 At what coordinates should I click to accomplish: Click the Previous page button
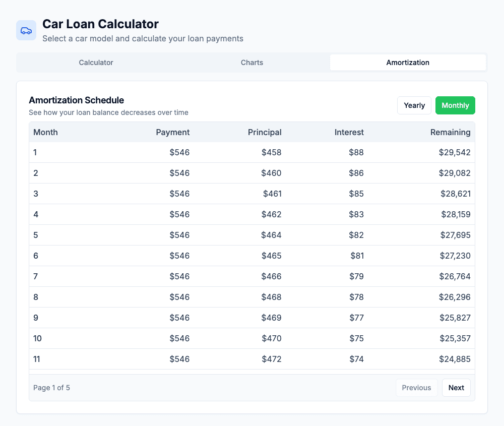pyautogui.click(x=416, y=388)
